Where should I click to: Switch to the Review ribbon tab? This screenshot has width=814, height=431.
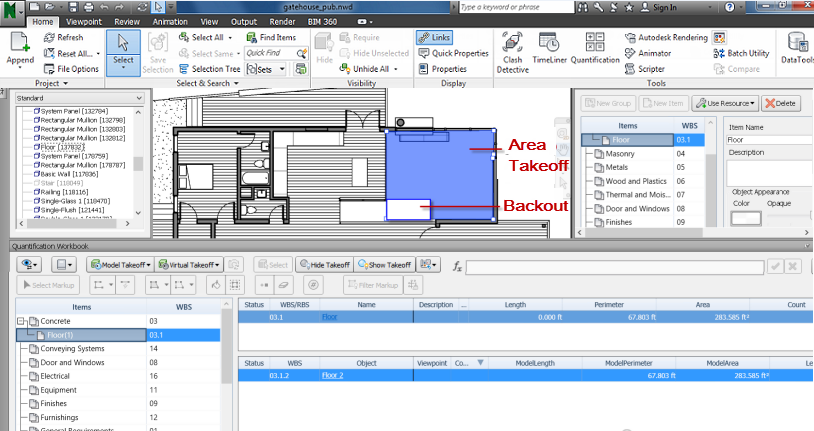click(x=127, y=22)
